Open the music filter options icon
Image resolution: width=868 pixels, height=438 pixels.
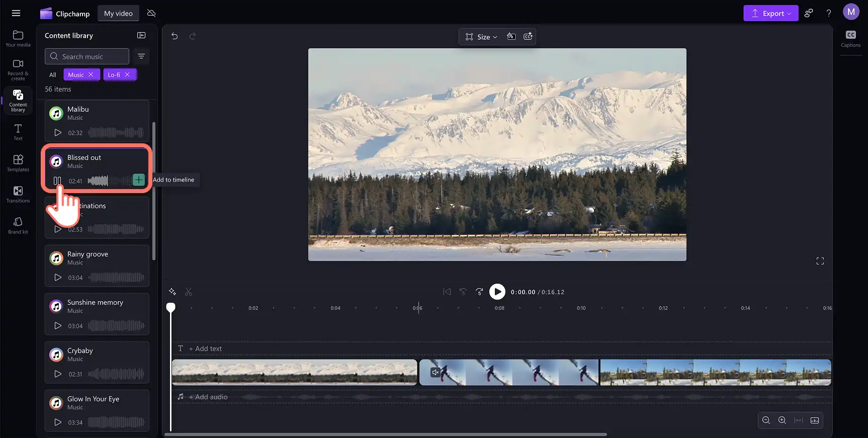click(141, 56)
